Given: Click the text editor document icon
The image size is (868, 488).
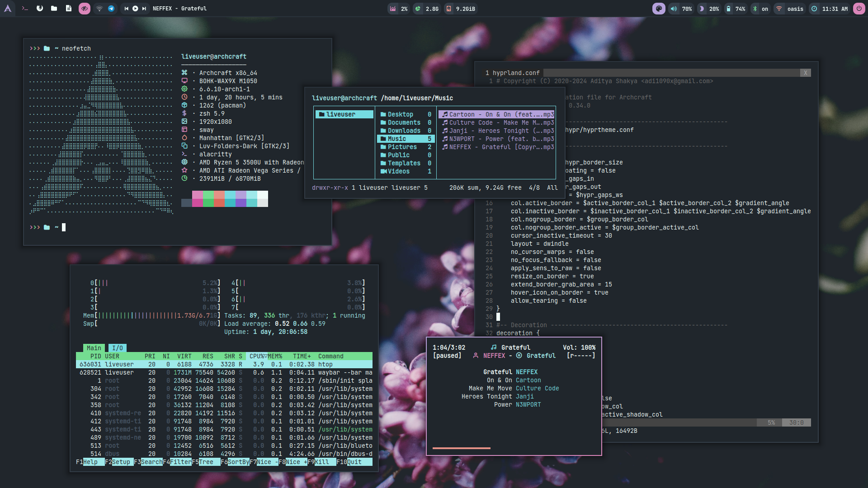Looking at the screenshot, I should pos(68,9).
